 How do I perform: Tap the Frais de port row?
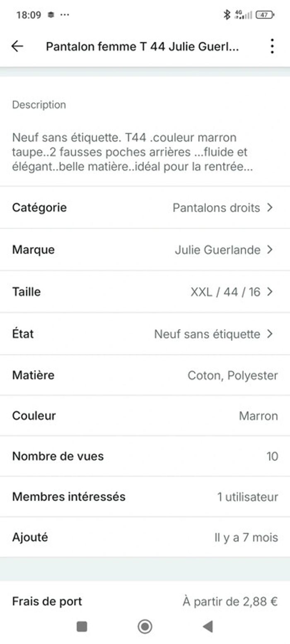(145, 601)
